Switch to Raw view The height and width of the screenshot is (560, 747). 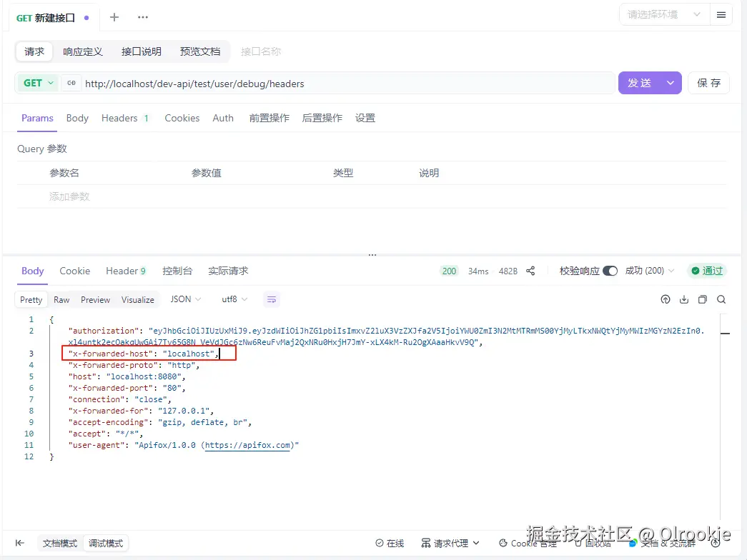[x=61, y=299]
